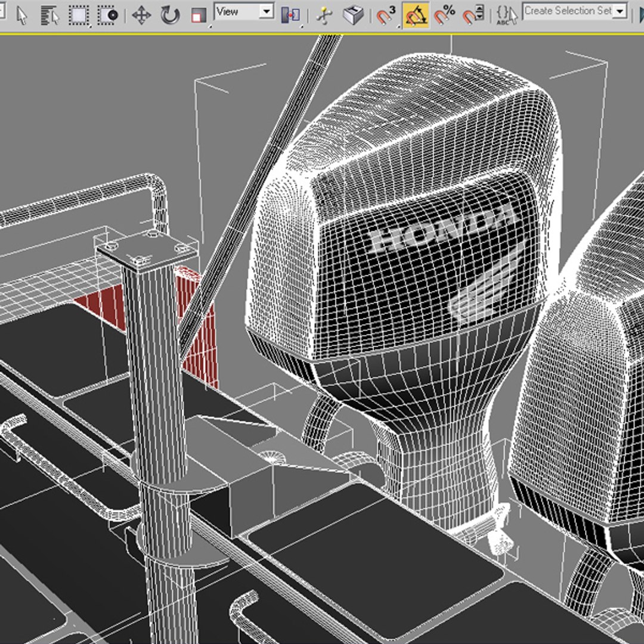This screenshot has width=644, height=644.
Task: Choose the Rectangular Selection Region tool
Action: coord(78,15)
